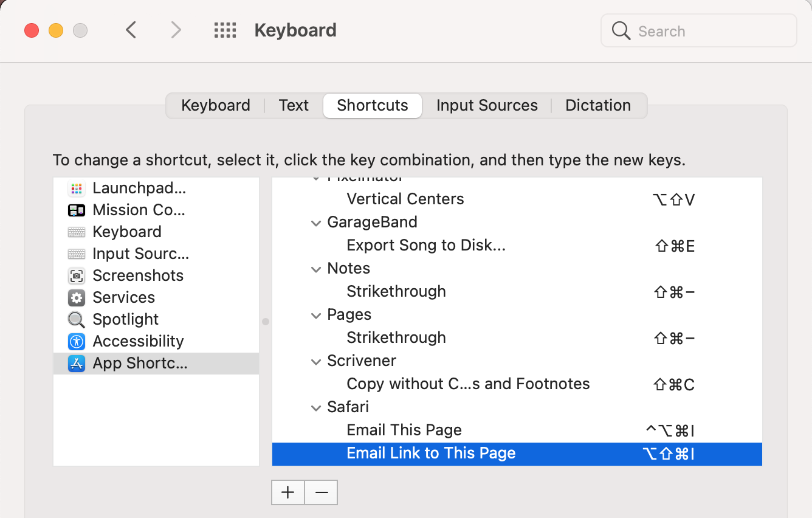Show all preferences grid icon
This screenshot has width=812, height=518.
click(x=225, y=30)
